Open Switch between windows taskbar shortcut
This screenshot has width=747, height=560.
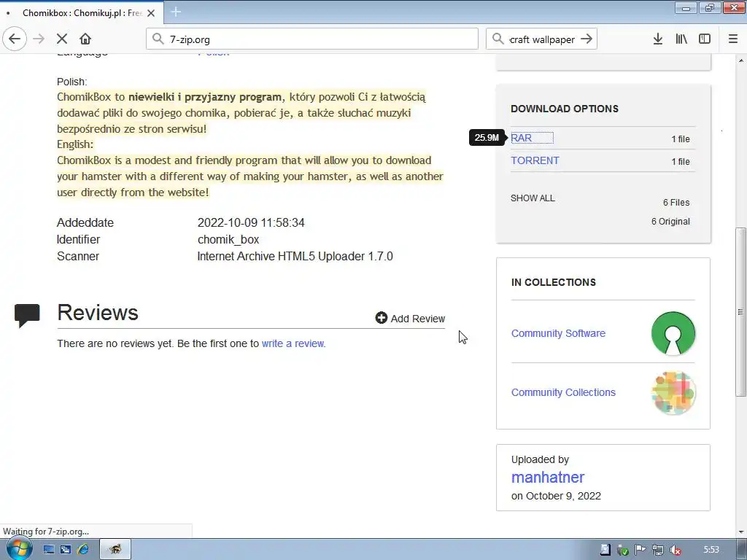click(x=66, y=550)
